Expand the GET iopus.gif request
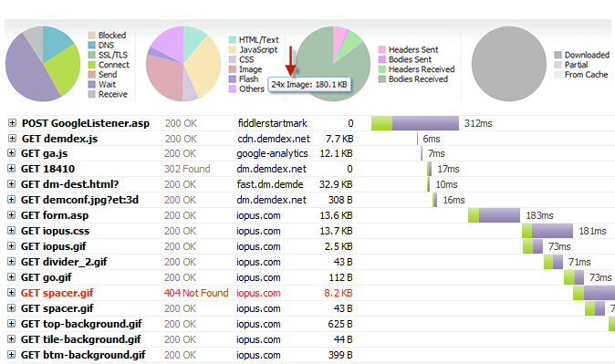 [11, 246]
